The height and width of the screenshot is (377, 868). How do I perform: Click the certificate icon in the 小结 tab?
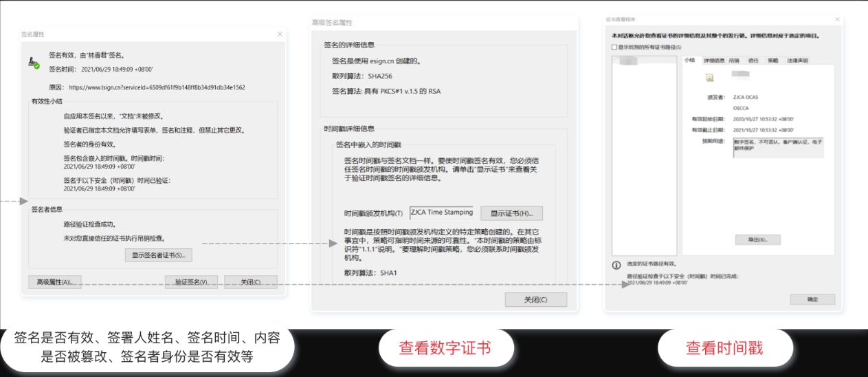[x=710, y=78]
